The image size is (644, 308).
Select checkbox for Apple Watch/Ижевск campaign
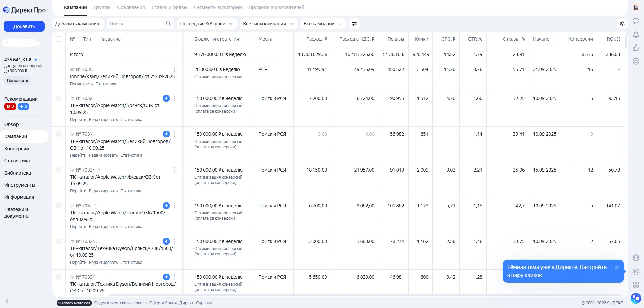[x=59, y=170]
